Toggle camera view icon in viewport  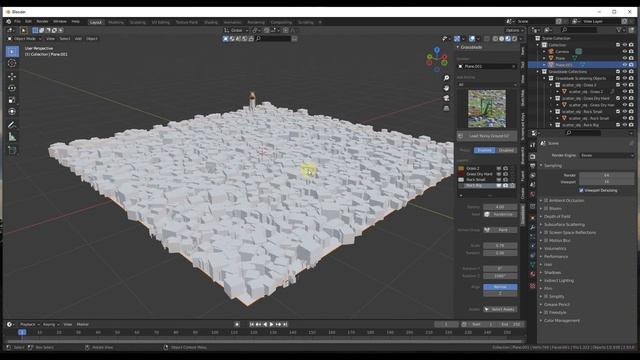(446, 98)
